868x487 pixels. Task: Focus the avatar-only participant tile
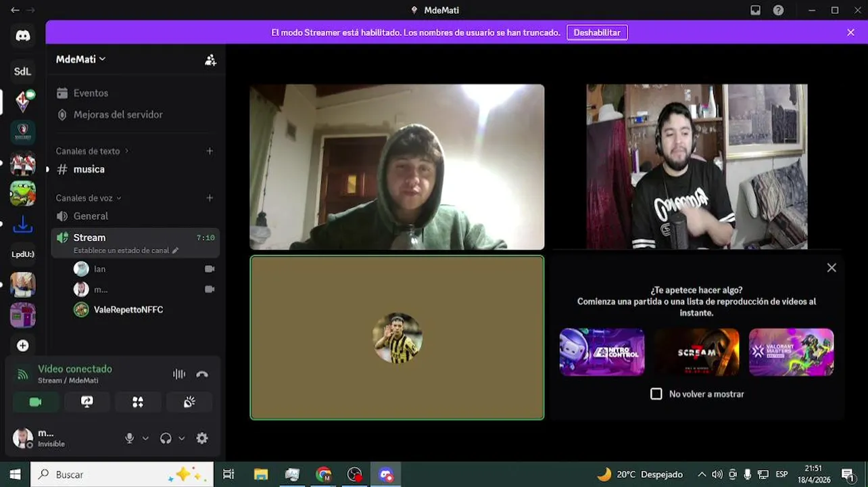(397, 338)
